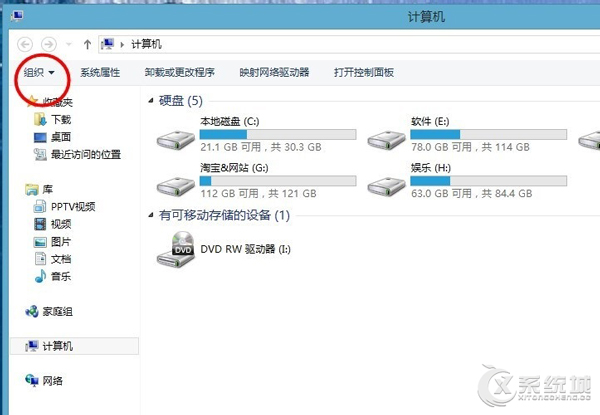This screenshot has height=415, width=600.
Task: Click the 库 libraries icon
Action: point(32,189)
